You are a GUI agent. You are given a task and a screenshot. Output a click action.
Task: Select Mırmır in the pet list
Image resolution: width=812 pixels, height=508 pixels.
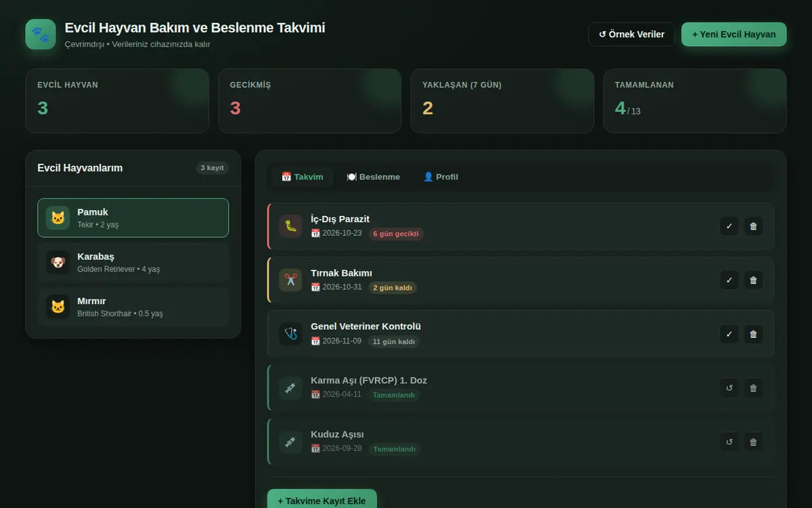click(x=133, y=307)
